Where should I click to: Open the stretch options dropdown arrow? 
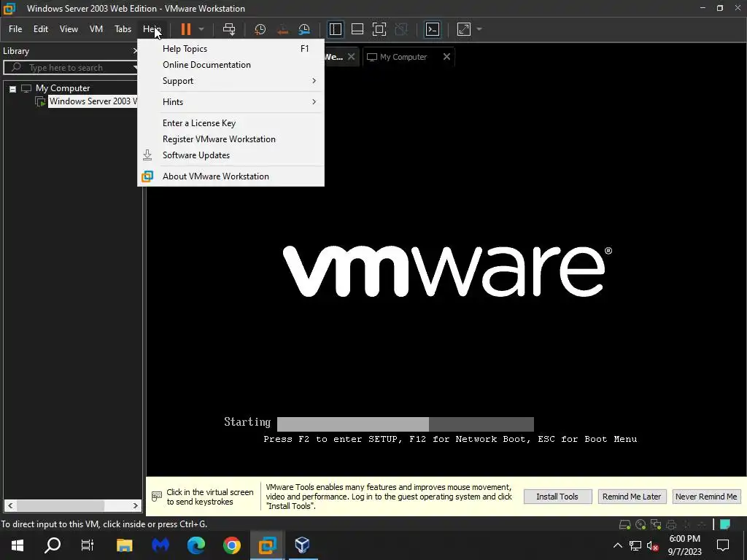[479, 29]
